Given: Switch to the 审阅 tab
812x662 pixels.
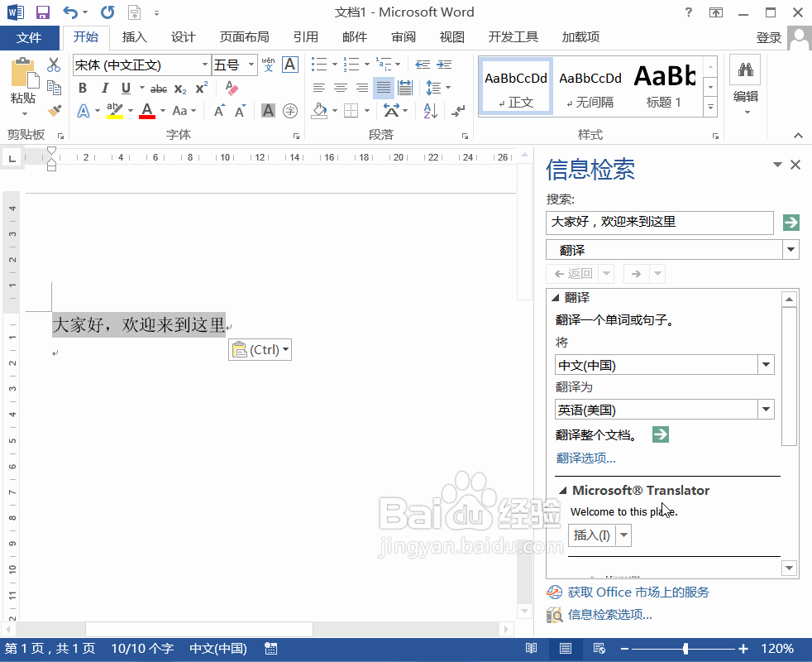Looking at the screenshot, I should (x=404, y=37).
